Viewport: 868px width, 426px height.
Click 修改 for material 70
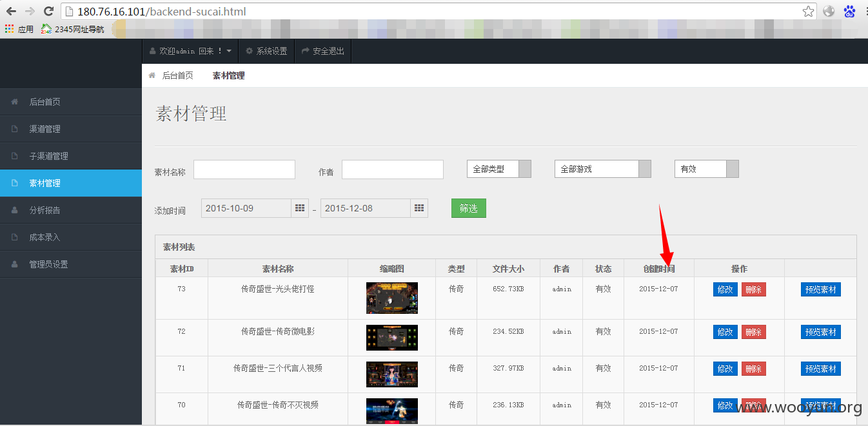point(725,405)
